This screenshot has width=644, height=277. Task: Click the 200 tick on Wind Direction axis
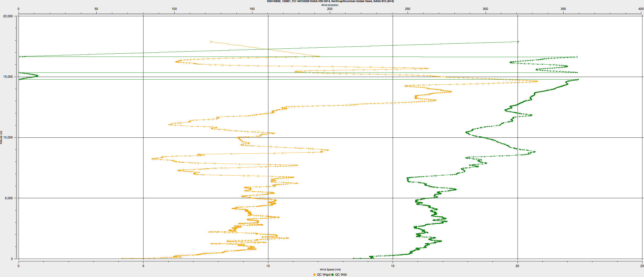click(x=330, y=9)
